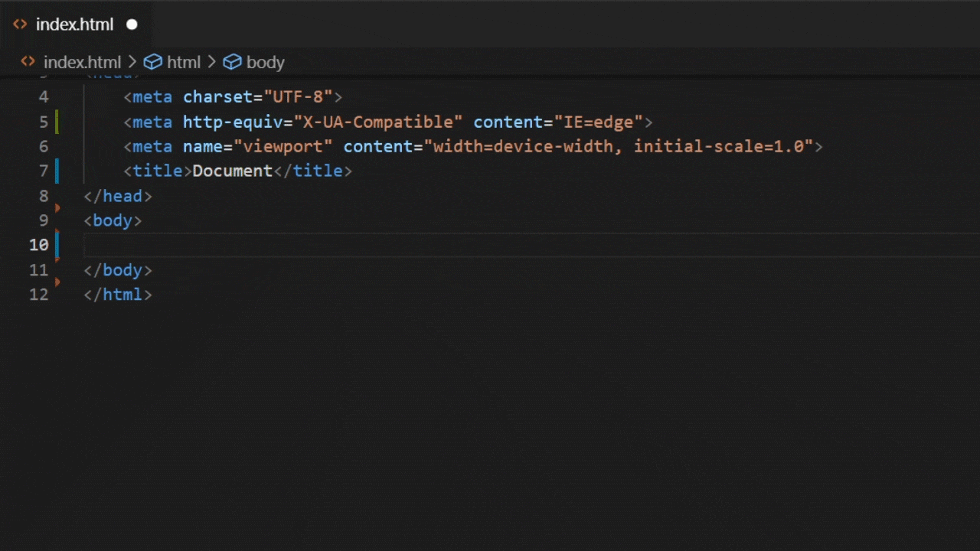The height and width of the screenshot is (551, 980).
Task: Click the closing </html> tag on line 12
Action: [118, 295]
